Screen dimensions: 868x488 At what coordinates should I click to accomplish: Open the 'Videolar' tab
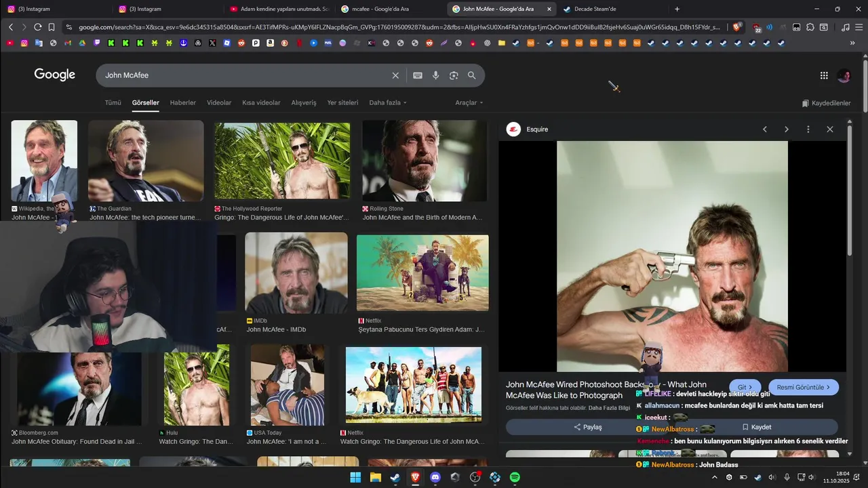tap(219, 103)
